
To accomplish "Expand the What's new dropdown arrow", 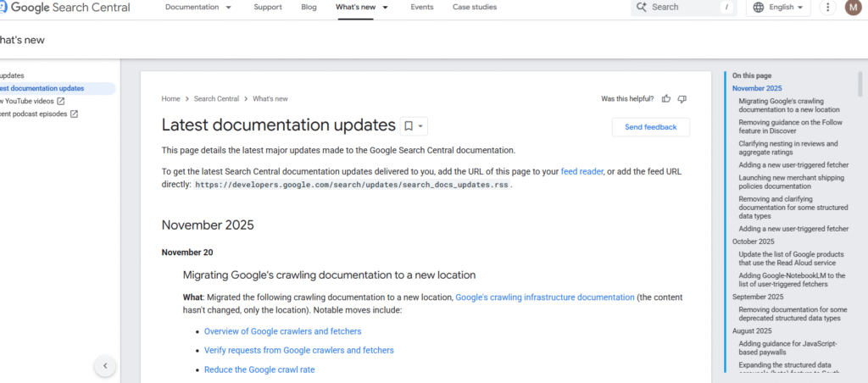I will (x=386, y=7).
